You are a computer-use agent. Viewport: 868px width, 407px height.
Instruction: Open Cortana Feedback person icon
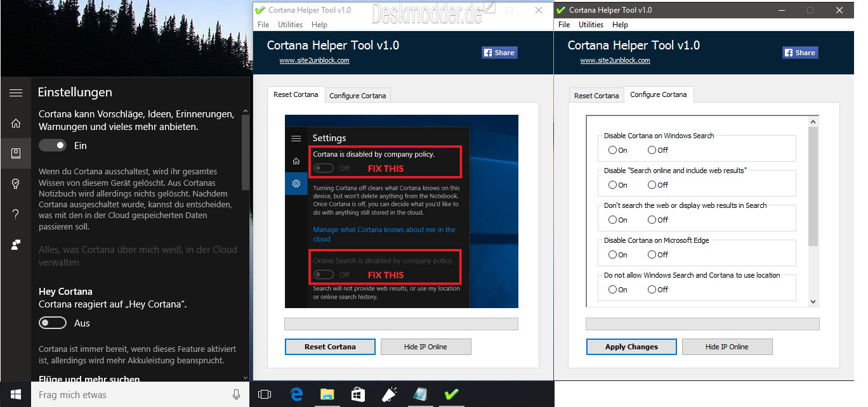[x=16, y=245]
